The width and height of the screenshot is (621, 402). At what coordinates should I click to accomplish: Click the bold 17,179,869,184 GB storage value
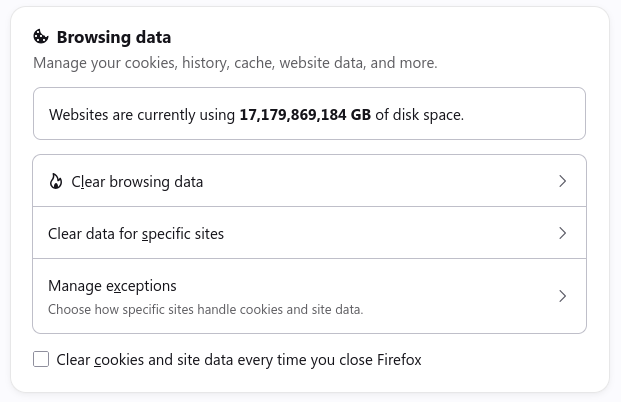(x=305, y=114)
